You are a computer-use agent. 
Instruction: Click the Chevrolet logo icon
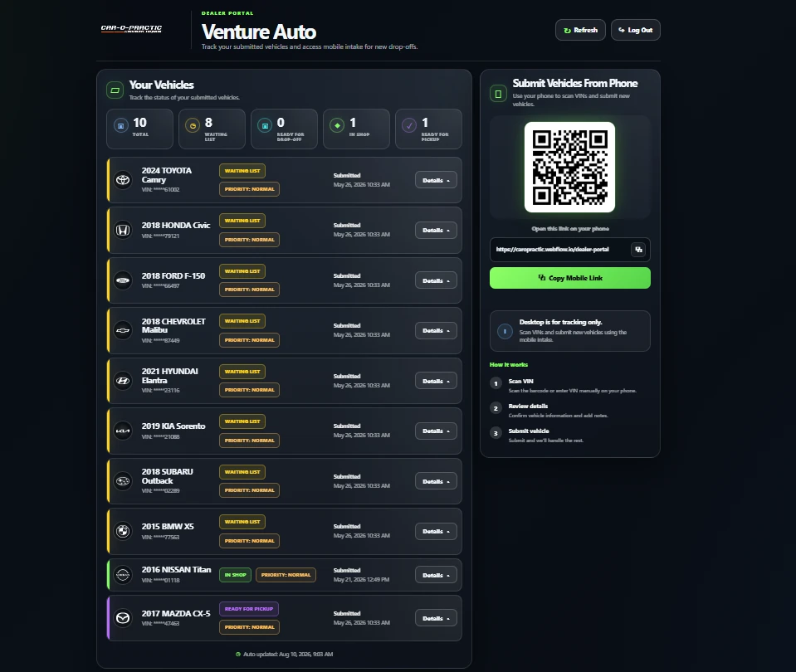click(x=123, y=330)
